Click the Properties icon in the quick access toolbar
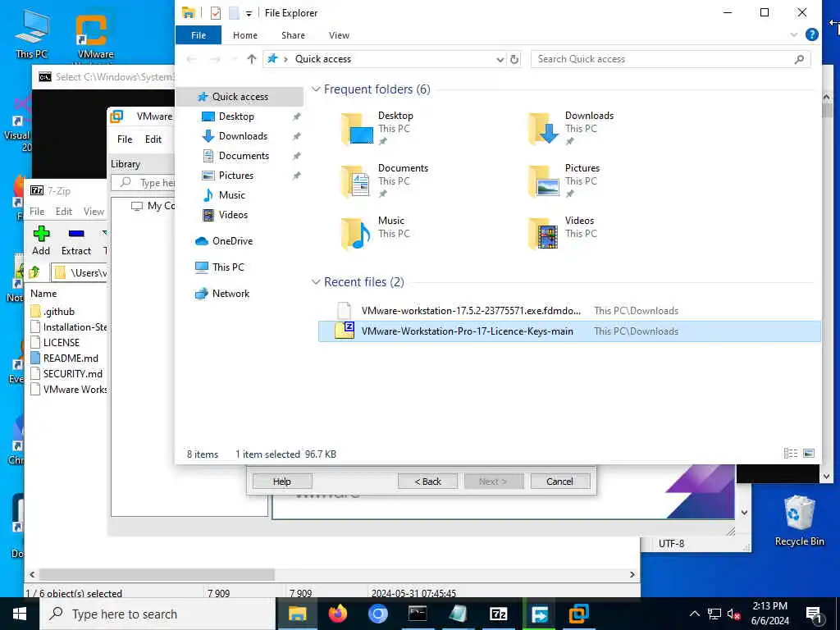 (216, 13)
